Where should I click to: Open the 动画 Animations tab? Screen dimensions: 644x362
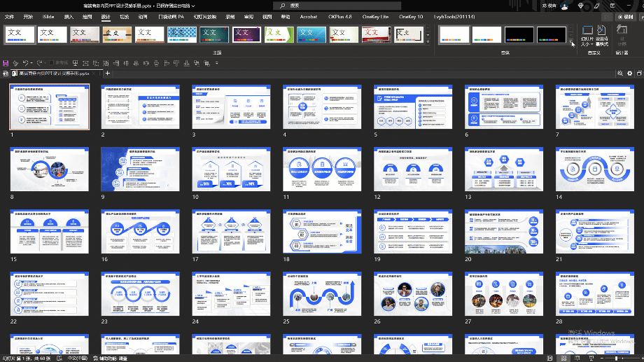(143, 17)
